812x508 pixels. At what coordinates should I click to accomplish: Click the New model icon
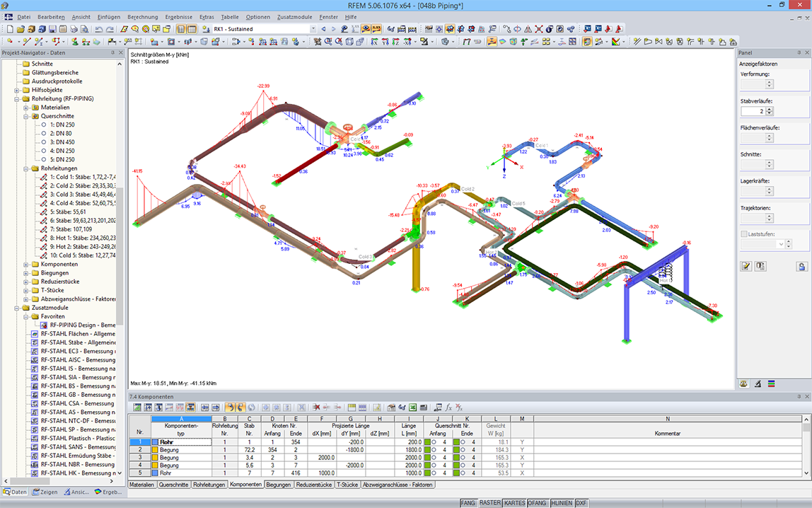tap(10, 29)
